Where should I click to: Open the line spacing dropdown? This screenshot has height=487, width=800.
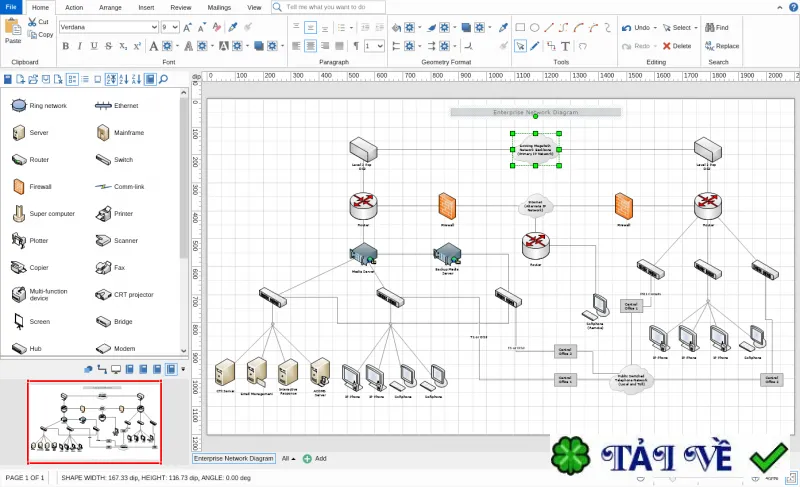pos(380,46)
